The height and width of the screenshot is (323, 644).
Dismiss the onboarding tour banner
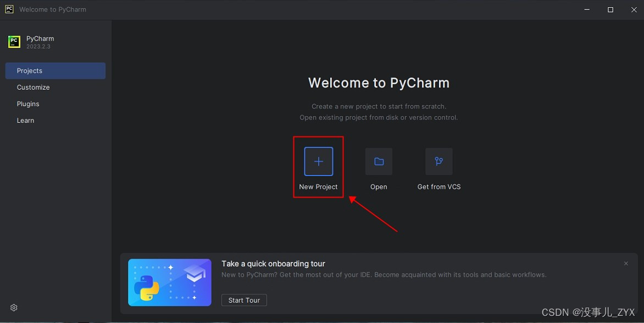coord(626,264)
